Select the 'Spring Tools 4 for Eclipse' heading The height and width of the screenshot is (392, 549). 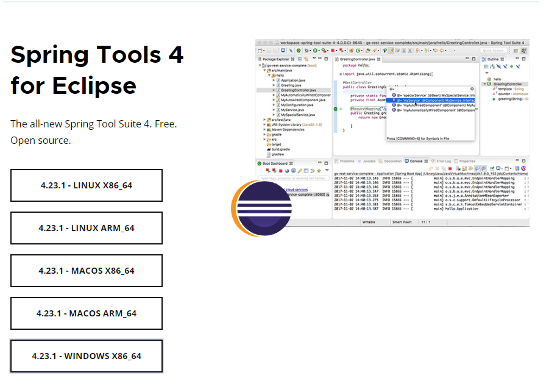point(97,70)
